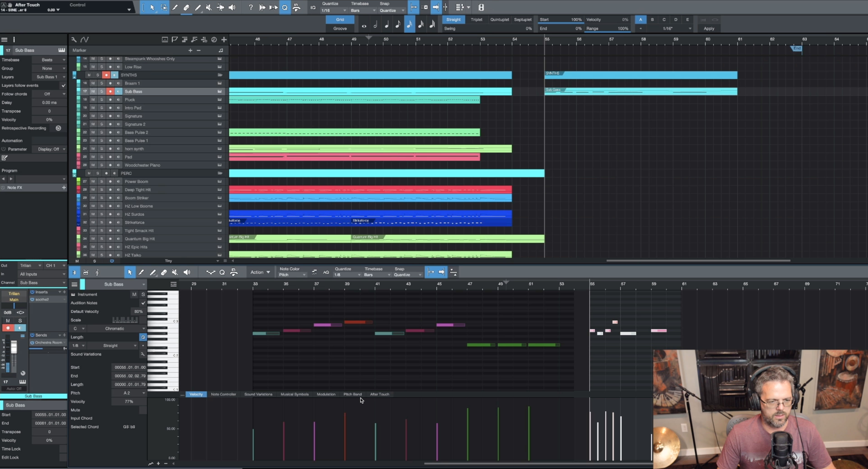Image resolution: width=868 pixels, height=469 pixels.
Task: Click the Apply button in the quantize panel
Action: tap(709, 29)
